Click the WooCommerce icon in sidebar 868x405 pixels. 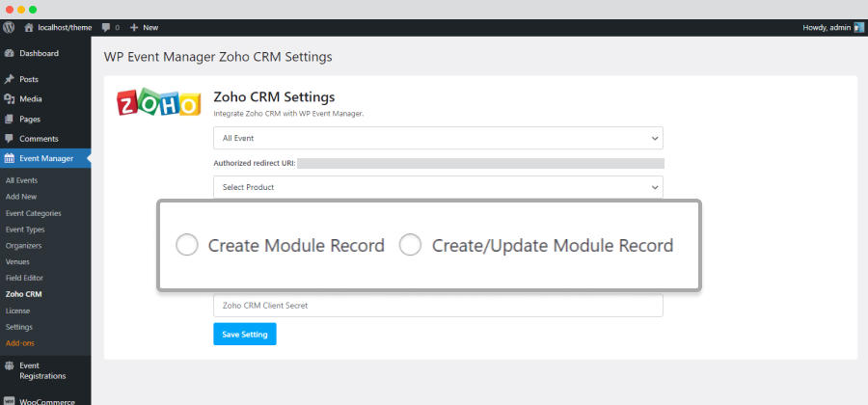[9, 402]
